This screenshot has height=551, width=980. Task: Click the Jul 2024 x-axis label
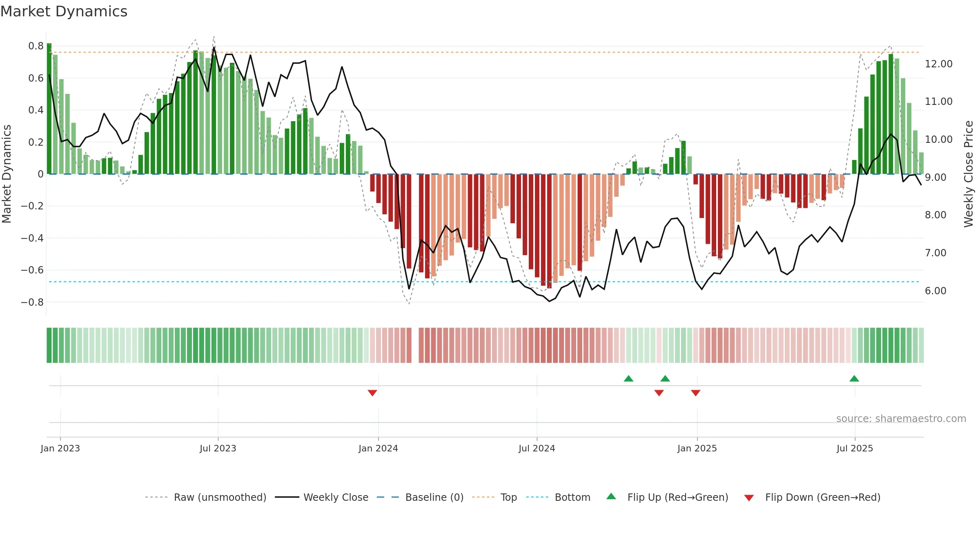pyautogui.click(x=537, y=448)
